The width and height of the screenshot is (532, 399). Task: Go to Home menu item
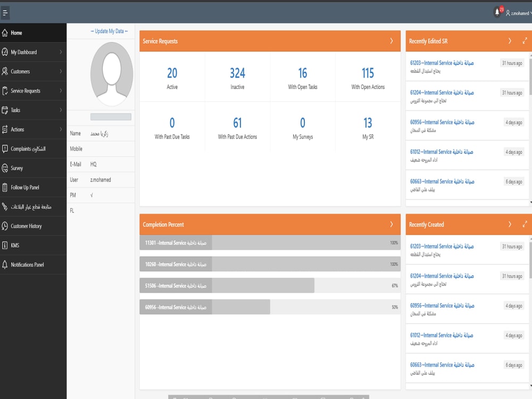(x=33, y=33)
